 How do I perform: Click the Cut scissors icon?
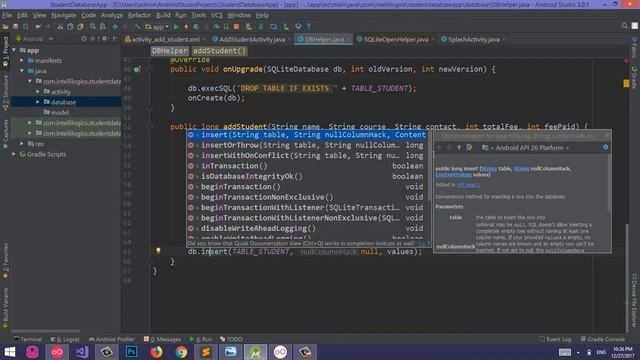point(60,27)
